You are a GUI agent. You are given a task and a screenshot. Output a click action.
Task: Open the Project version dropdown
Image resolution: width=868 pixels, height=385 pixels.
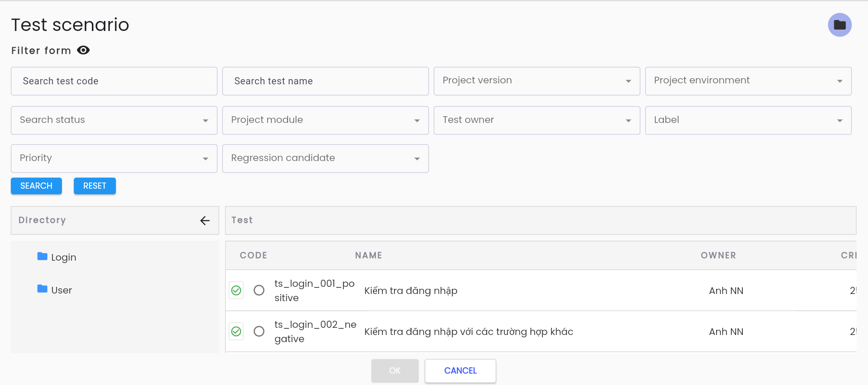tap(537, 81)
